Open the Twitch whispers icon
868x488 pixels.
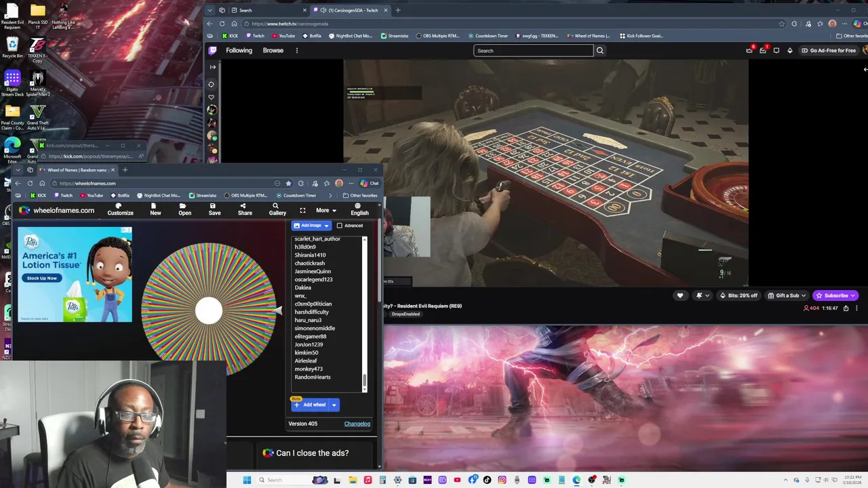tap(776, 50)
